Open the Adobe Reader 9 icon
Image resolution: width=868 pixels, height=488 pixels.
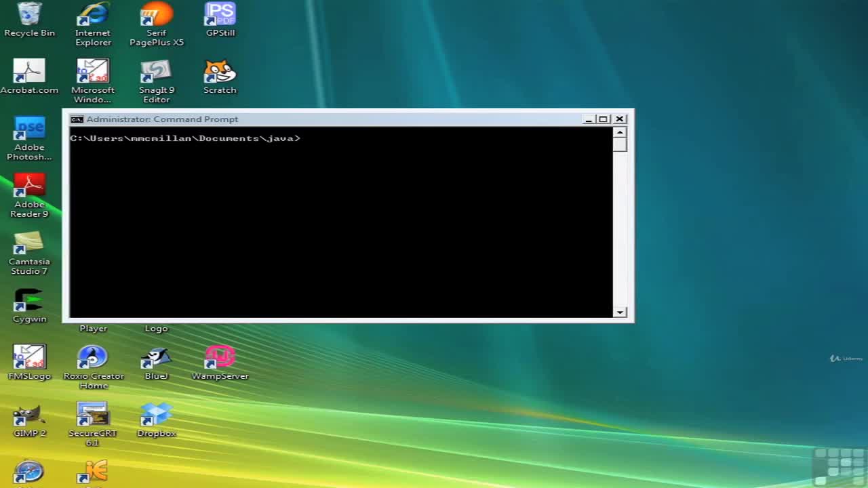[x=29, y=196]
